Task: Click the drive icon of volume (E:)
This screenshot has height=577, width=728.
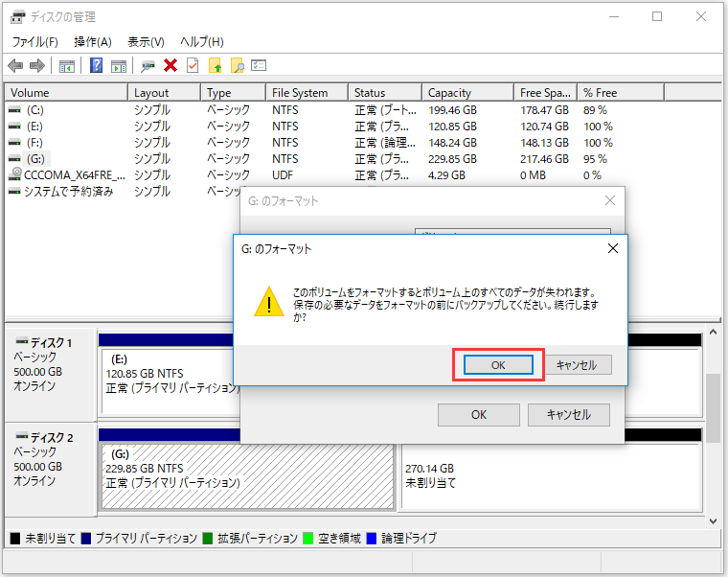Action: 15,127
